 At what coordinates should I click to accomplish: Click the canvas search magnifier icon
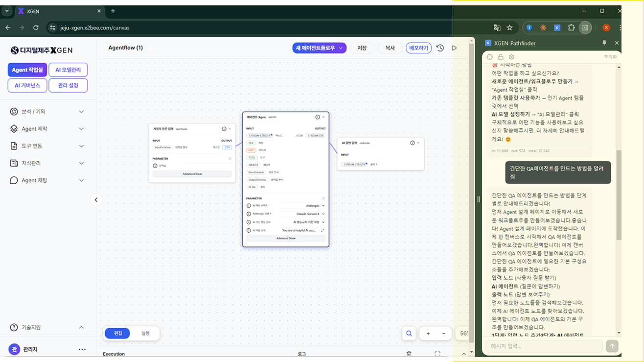[x=409, y=334]
